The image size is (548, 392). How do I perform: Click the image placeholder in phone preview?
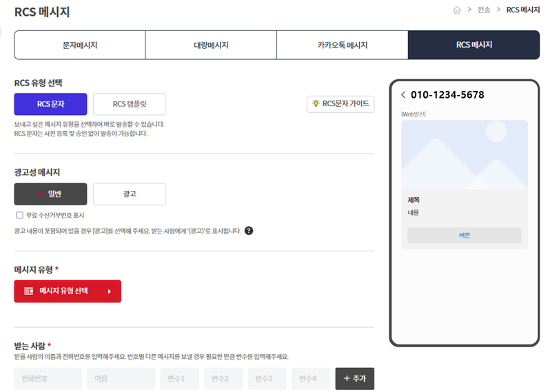[x=465, y=155]
